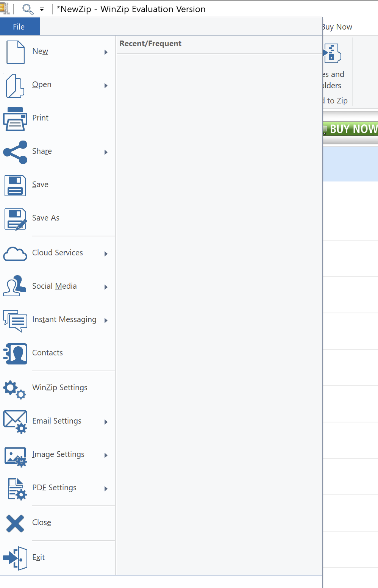The height and width of the screenshot is (588, 378).
Task: Choose Save As from the File menu
Action: 58,219
